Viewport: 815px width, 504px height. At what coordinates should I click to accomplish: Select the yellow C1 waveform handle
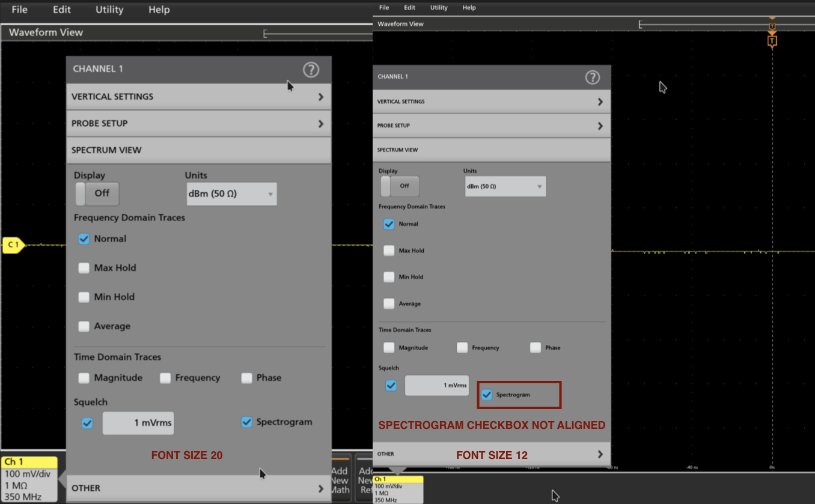13,245
